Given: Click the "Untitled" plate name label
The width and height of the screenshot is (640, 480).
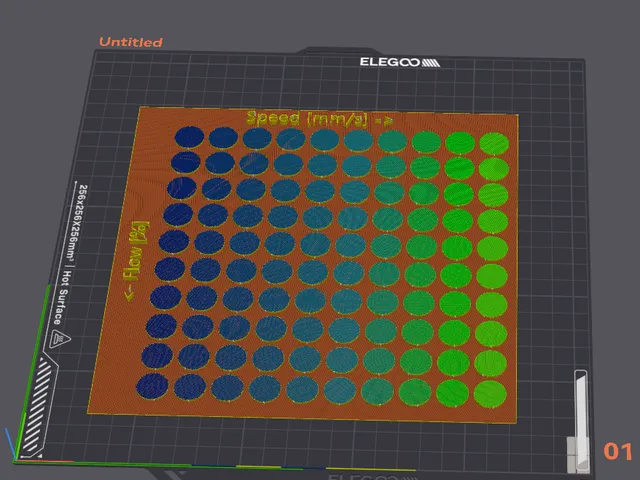Looking at the screenshot, I should (131, 42).
